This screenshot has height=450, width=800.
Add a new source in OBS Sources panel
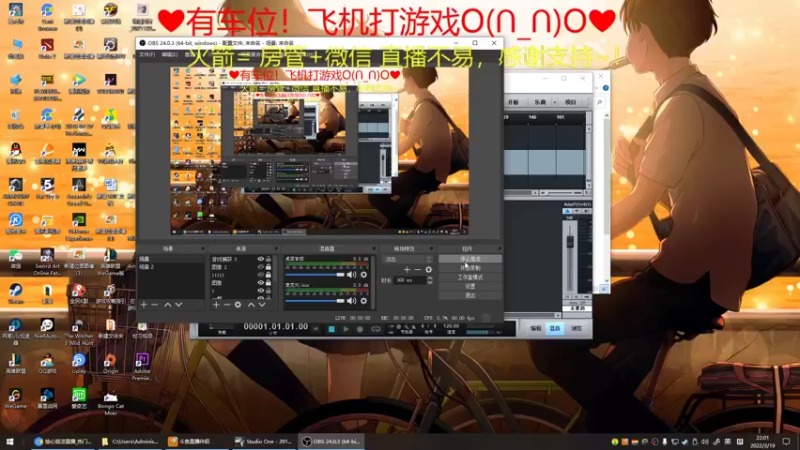(216, 305)
